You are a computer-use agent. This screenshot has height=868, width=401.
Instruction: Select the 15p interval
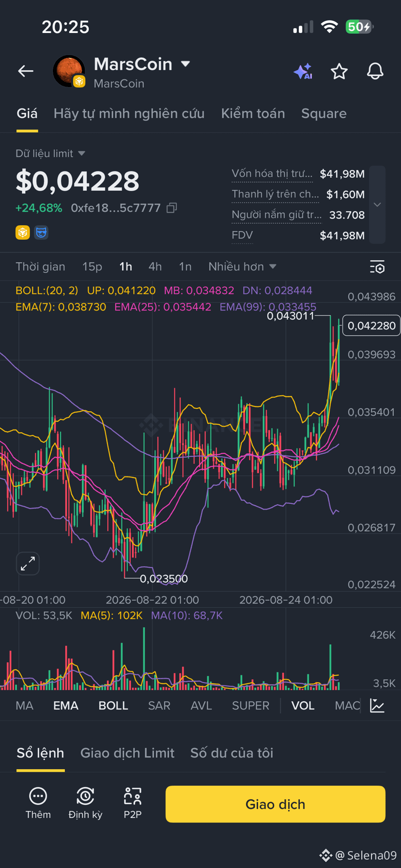(92, 266)
